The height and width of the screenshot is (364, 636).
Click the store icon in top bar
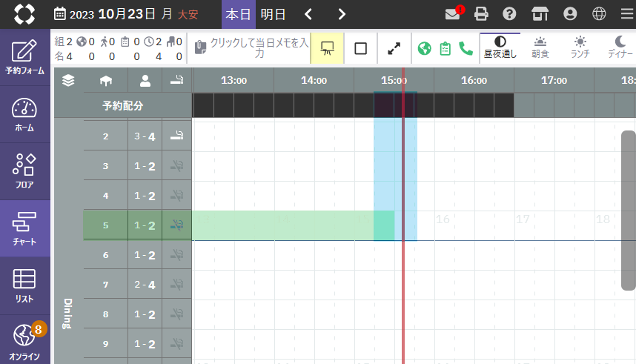(540, 14)
